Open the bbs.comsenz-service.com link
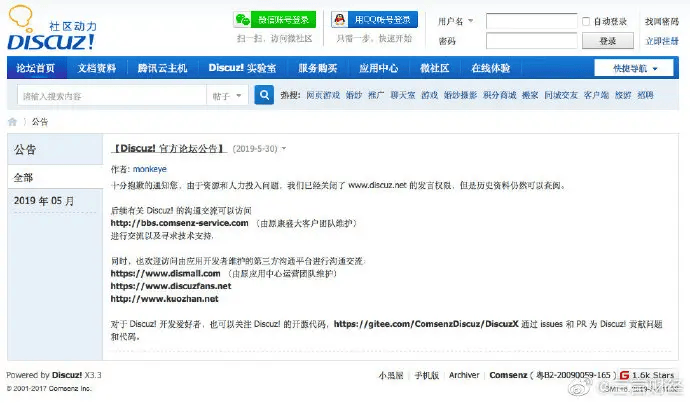Screen dimensions: 690x403 click(x=179, y=223)
